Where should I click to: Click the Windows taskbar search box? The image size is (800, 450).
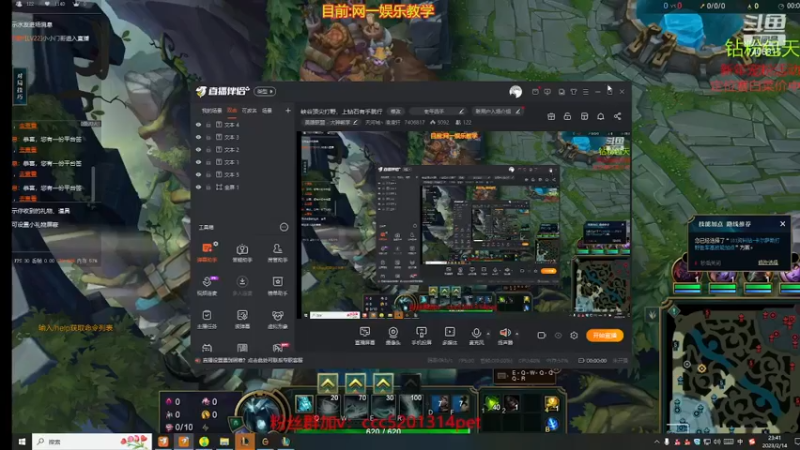pos(92,442)
